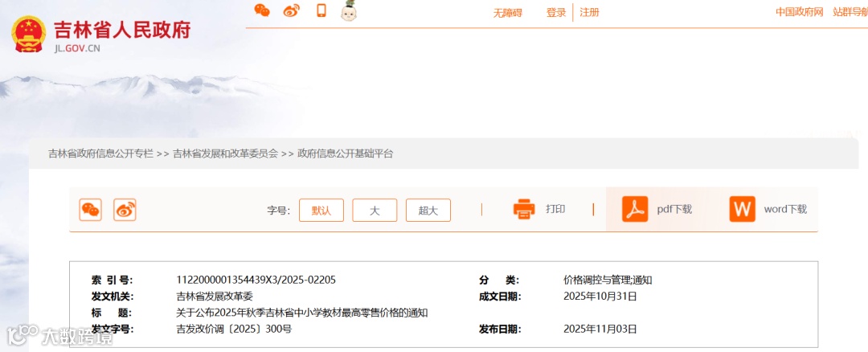
Task: Share via Weibo icon in article toolbar
Action: [125, 210]
